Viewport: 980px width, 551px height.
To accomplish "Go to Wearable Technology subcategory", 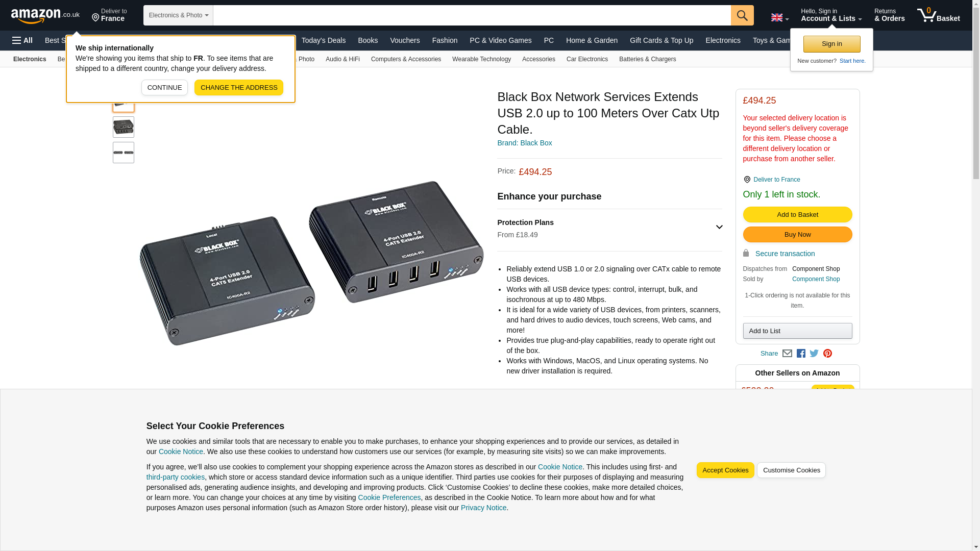I will (x=481, y=59).
